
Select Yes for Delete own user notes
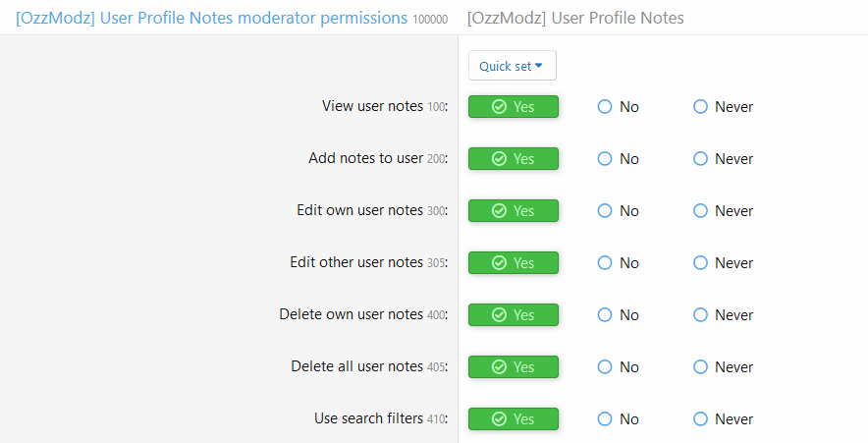coord(513,314)
